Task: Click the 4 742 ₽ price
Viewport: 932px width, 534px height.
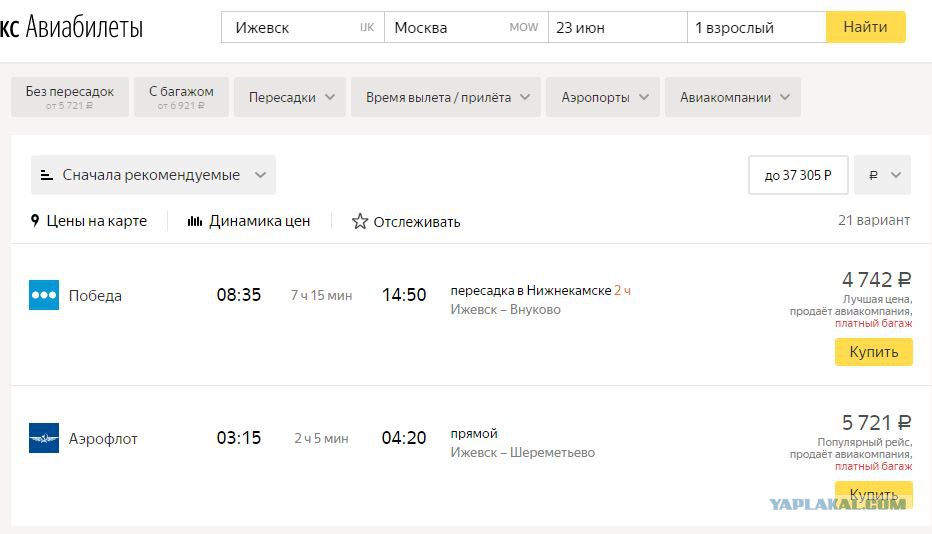Action: pos(877,279)
